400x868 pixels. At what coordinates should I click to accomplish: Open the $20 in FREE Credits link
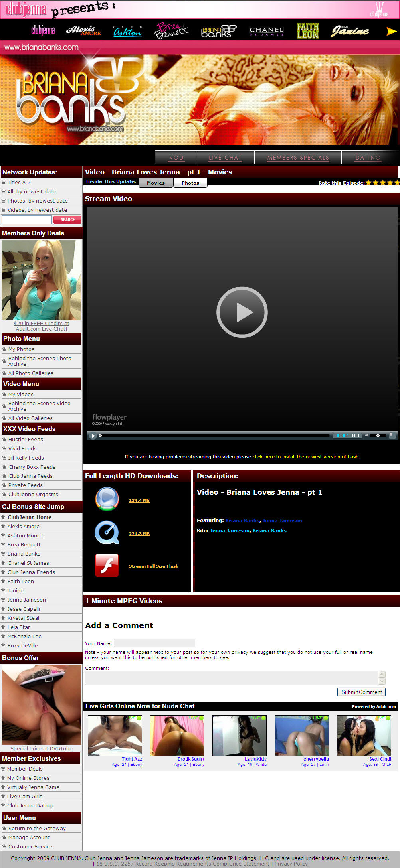[42, 326]
